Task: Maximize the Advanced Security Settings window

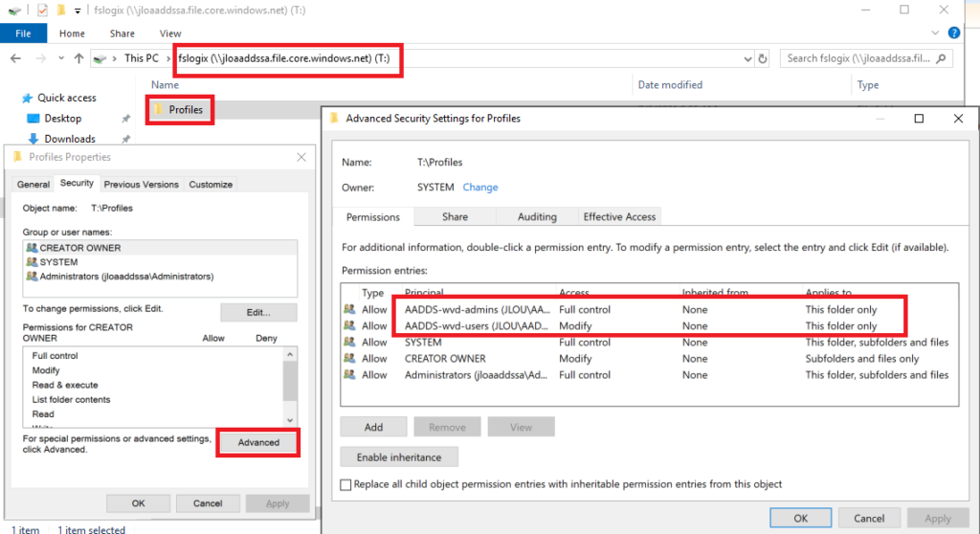Action: 919,119
